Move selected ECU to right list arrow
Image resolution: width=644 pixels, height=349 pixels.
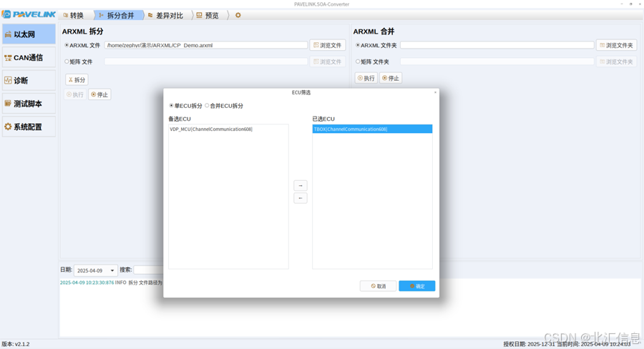tap(301, 186)
